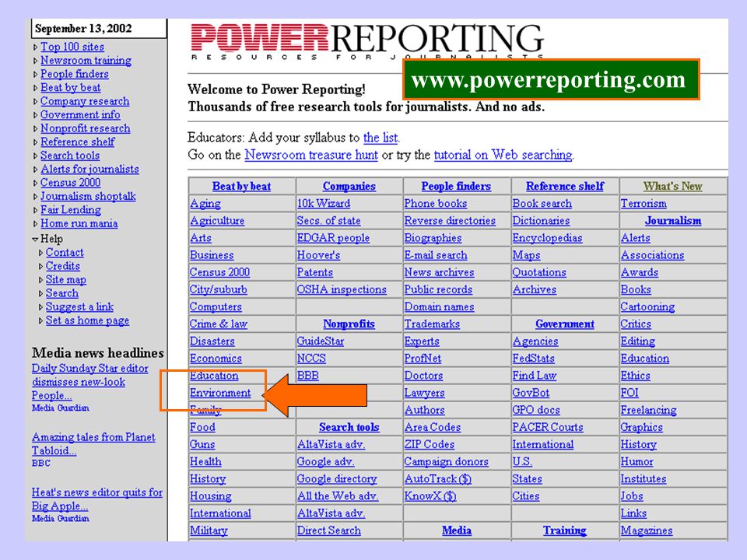Open the 10k Wizard link
Viewport: 747px width, 560px height.
click(324, 204)
